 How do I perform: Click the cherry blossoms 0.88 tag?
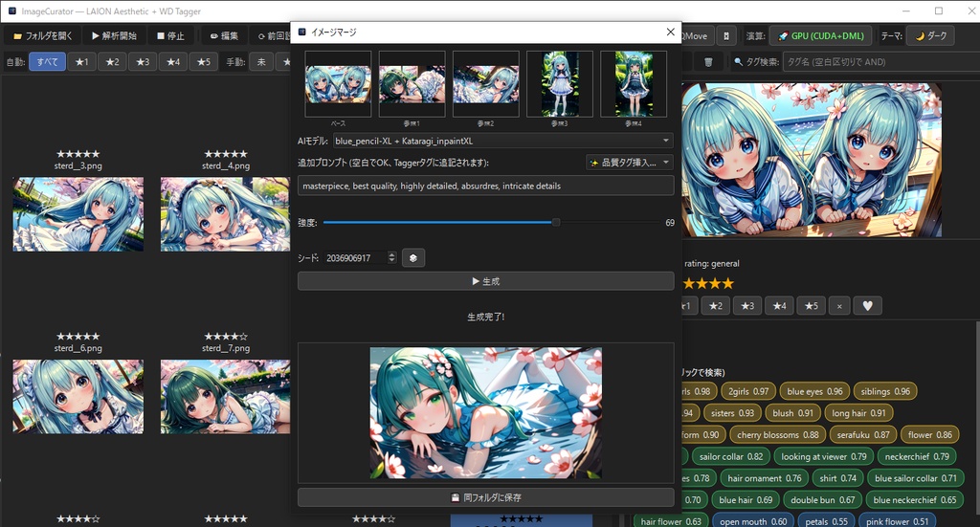tap(777, 434)
